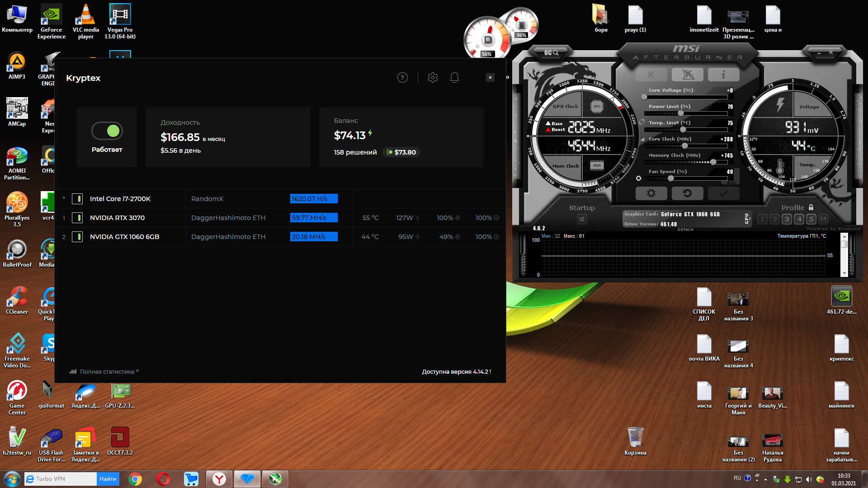Open Kryptex settings gear icon
The height and width of the screenshot is (488, 868).
pos(433,78)
